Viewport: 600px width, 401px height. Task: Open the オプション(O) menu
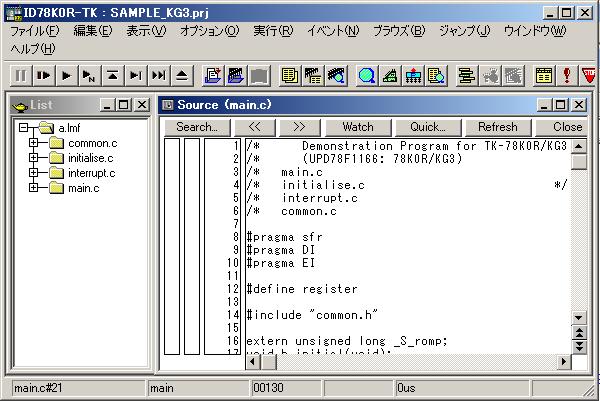click(209, 30)
